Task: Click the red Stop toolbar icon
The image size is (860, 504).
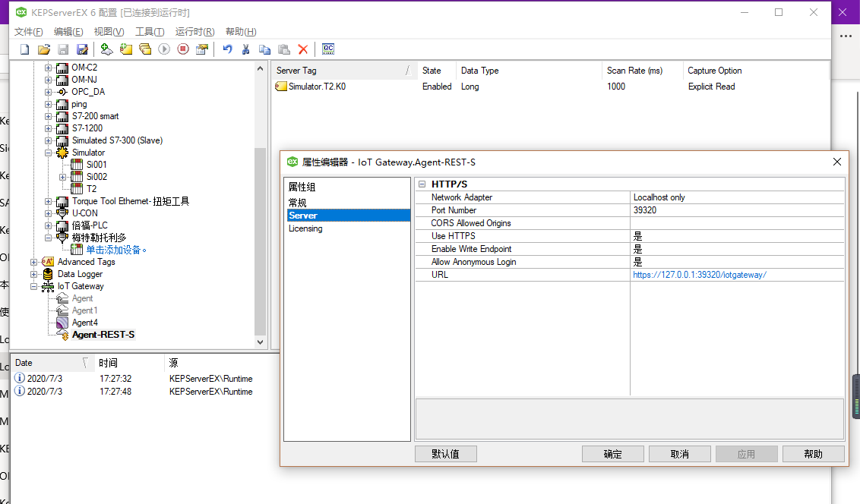Action: [183, 49]
